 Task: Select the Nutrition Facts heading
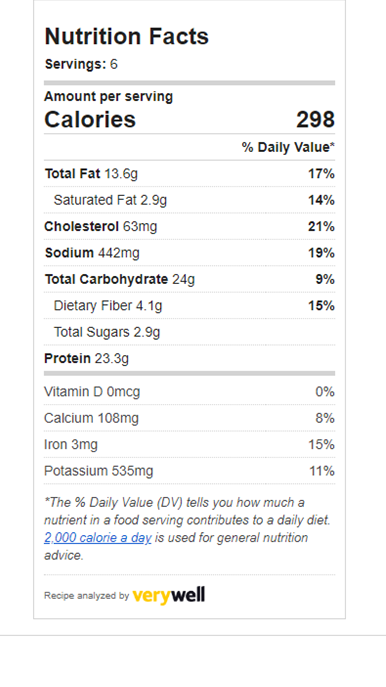(x=127, y=36)
